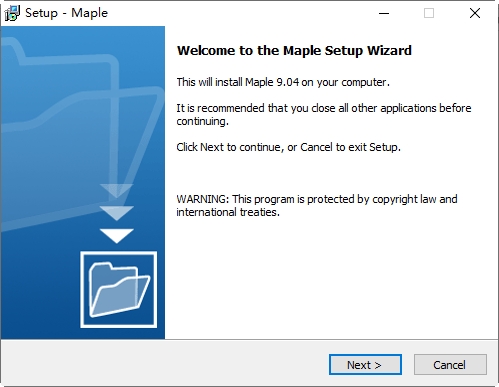Cancel the Maple setup
Screen dimensions: 499x387
[x=450, y=365]
